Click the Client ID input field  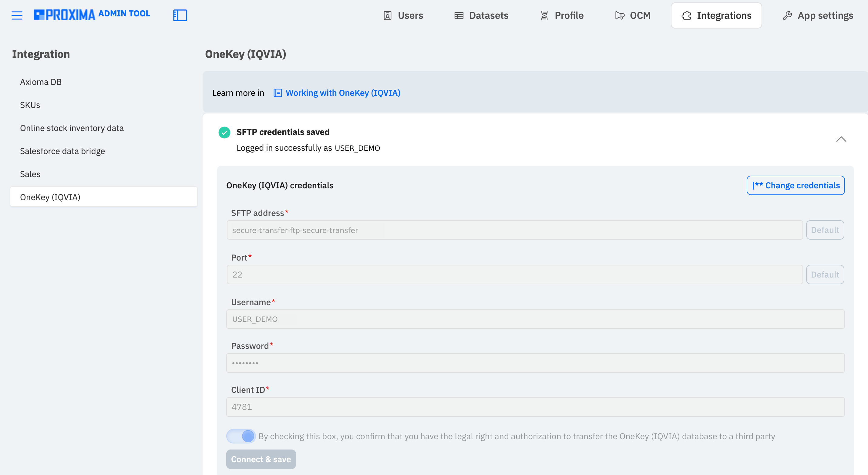[535, 407]
